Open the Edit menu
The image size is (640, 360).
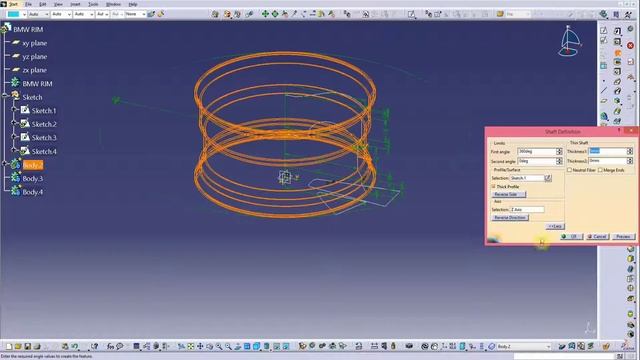click(x=42, y=4)
